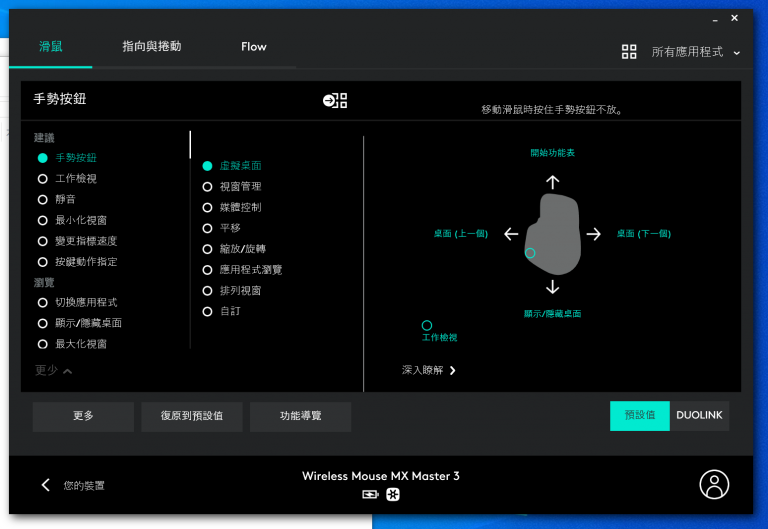The width and height of the screenshot is (768, 529).
Task: Select the 應用程式瀏覽 gesture mode
Action: [x=242, y=270]
